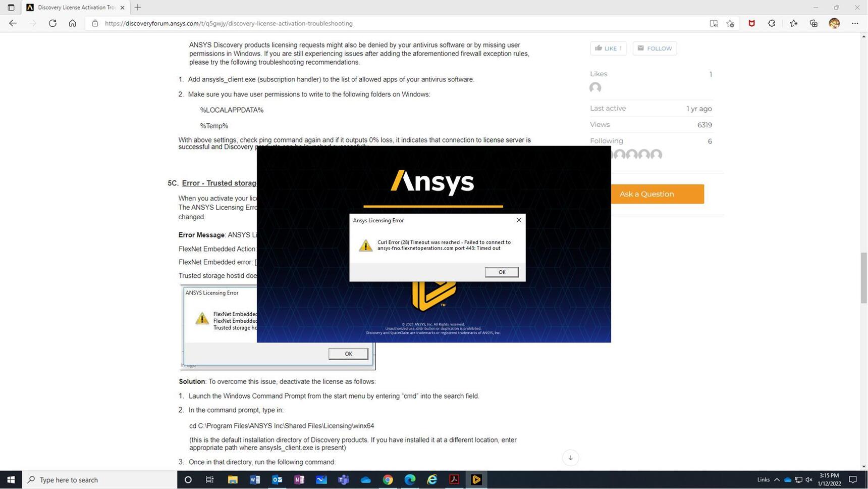Click the cd C:\Program Files\ANSYS Inc path text
The image size is (868, 489).
(282, 426)
